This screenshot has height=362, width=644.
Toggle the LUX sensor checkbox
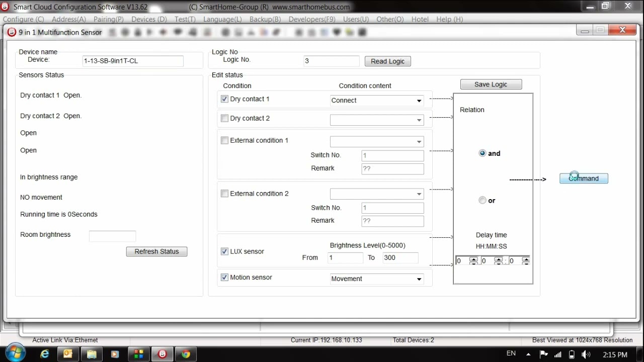tap(224, 251)
